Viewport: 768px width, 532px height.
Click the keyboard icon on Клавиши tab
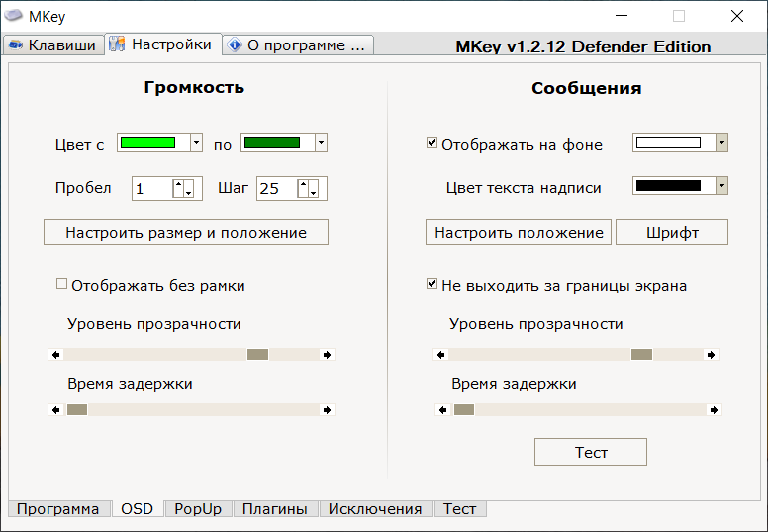(16, 45)
